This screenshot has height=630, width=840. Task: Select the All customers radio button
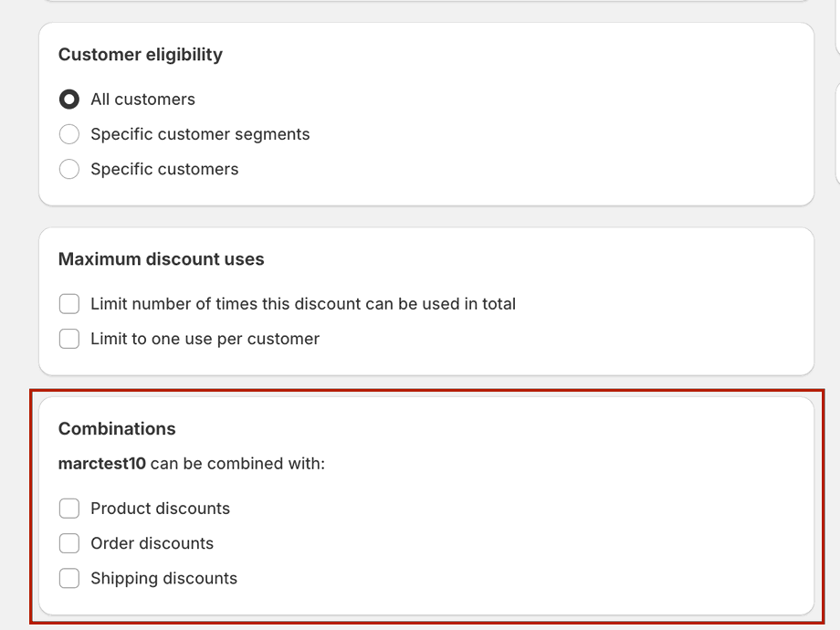[69, 100]
